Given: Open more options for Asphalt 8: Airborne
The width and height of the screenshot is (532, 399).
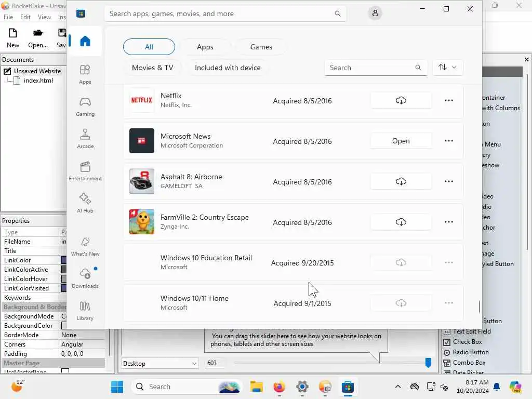Looking at the screenshot, I should tap(448, 181).
